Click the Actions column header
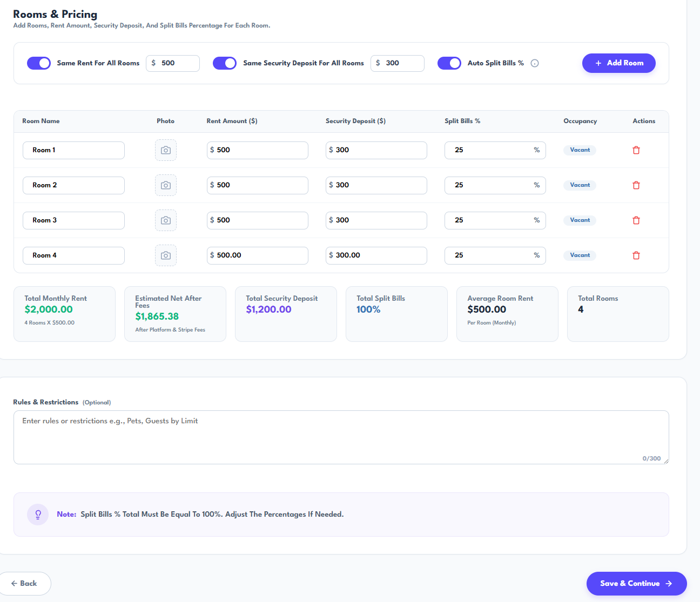Screen dimensions: 700x602 coord(644,121)
